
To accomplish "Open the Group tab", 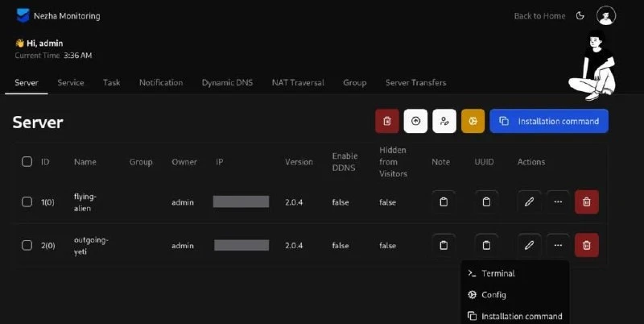I will click(355, 83).
